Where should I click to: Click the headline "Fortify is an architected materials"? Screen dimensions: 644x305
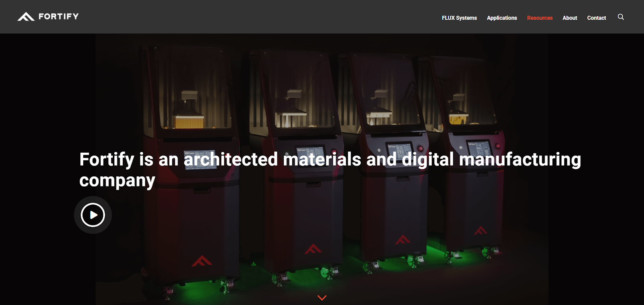[220, 159]
